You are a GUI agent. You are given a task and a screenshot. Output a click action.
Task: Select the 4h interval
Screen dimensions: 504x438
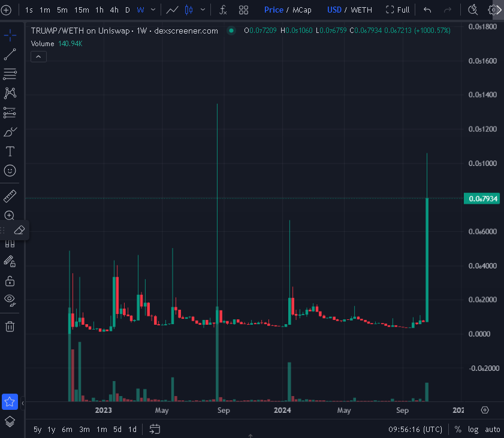pos(114,10)
